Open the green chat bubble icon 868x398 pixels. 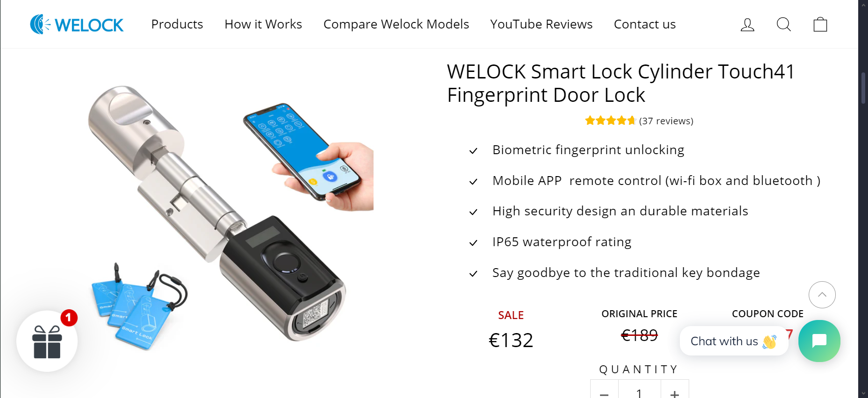(x=819, y=341)
